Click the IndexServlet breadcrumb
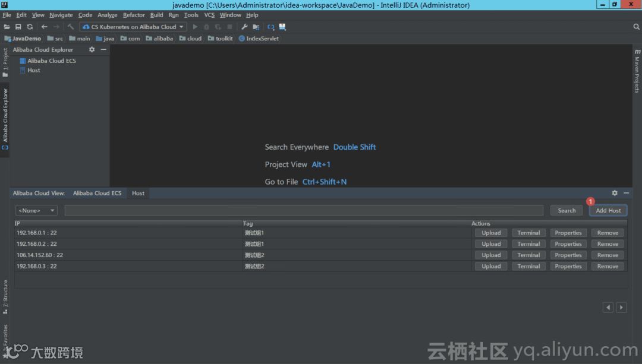The image size is (642, 364). click(x=259, y=39)
